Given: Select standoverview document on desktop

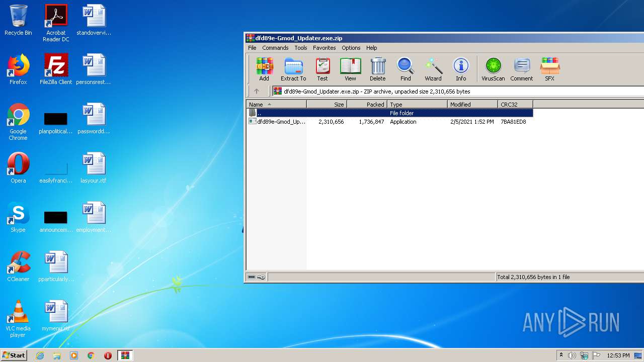Looking at the screenshot, I should coord(94,20).
